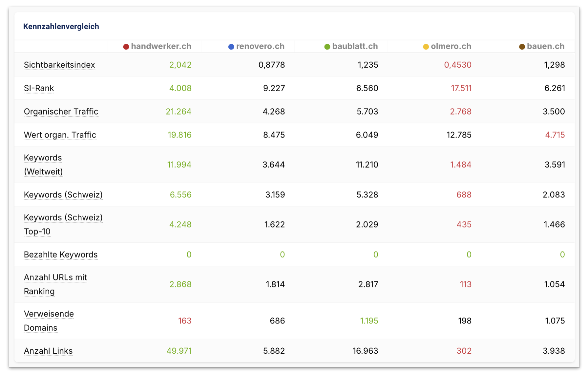Select SI-Rank value 6.560
Image resolution: width=588 pixels, height=375 pixels.
pos(367,88)
